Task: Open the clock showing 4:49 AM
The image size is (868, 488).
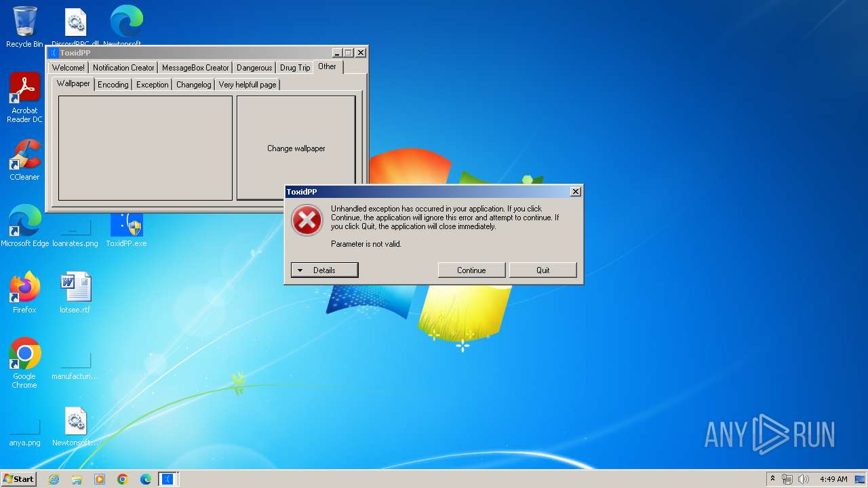Action: (x=833, y=479)
